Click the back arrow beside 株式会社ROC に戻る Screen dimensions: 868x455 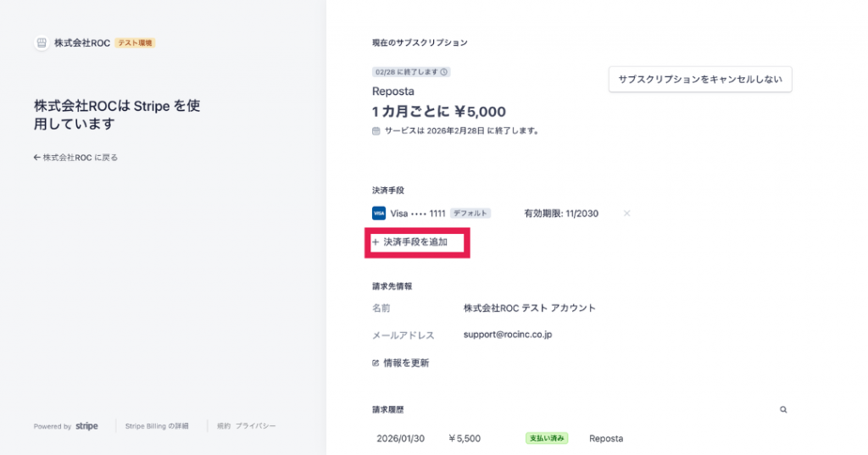point(36,158)
